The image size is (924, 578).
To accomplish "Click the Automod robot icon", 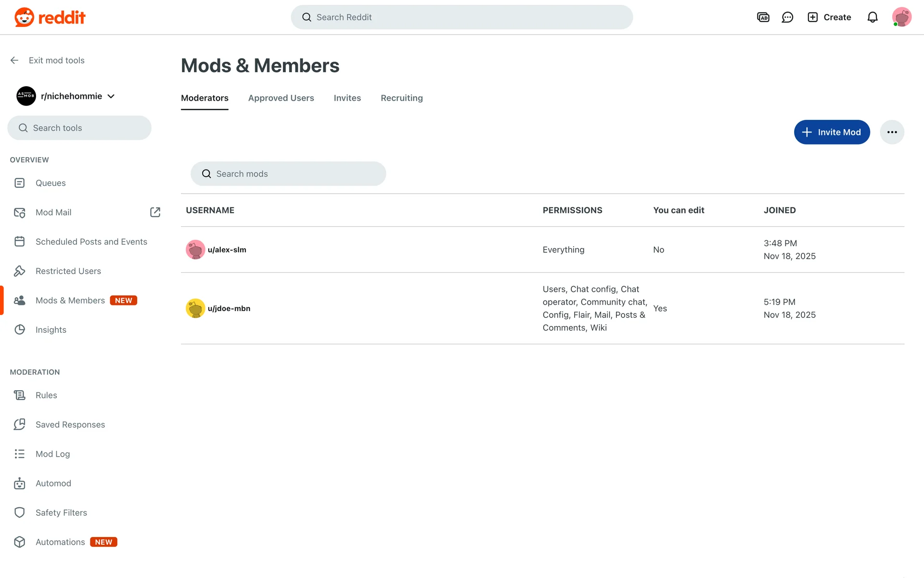I will (x=19, y=484).
